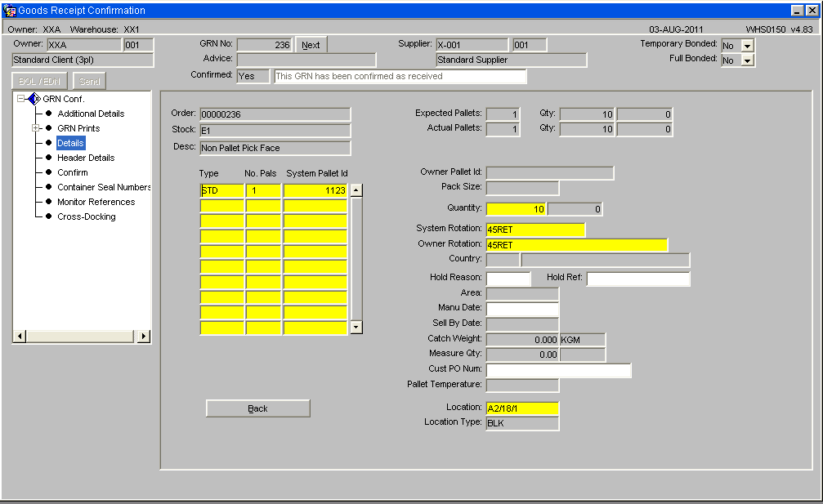This screenshot has width=823, height=504.
Task: Click the Send button
Action: 90,82
